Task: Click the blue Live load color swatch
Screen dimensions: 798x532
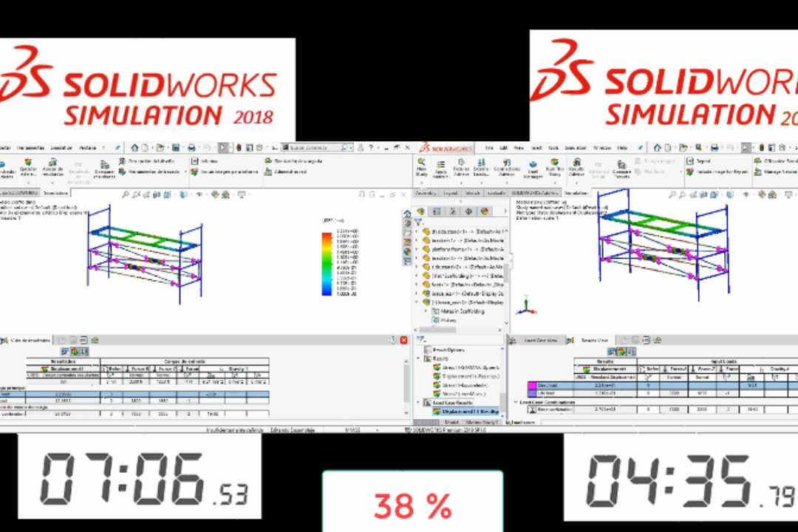Action: (x=532, y=393)
